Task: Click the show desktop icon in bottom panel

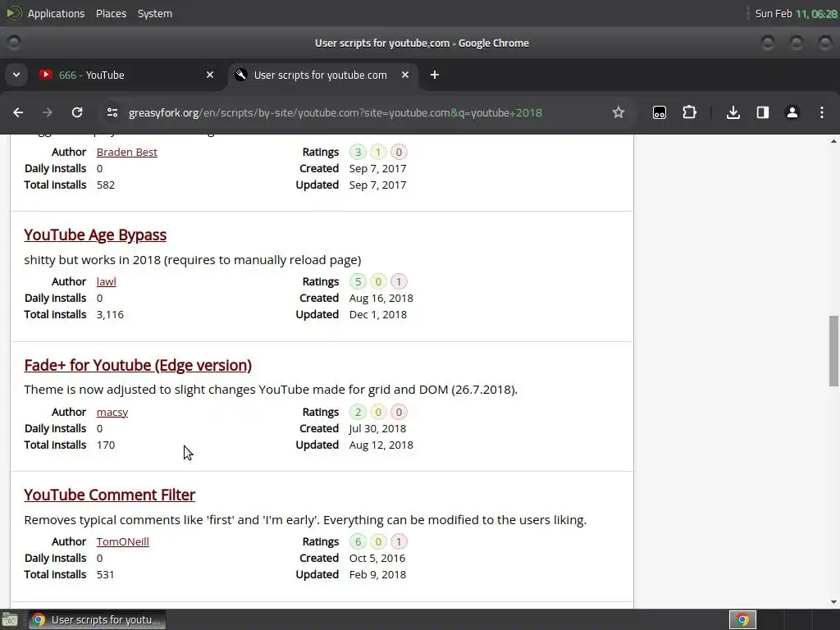Action: point(10,620)
